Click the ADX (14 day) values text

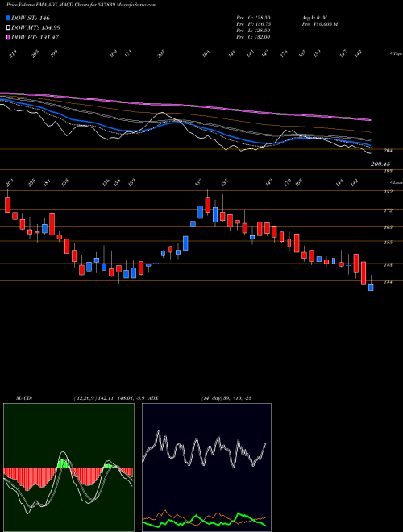click(x=226, y=397)
